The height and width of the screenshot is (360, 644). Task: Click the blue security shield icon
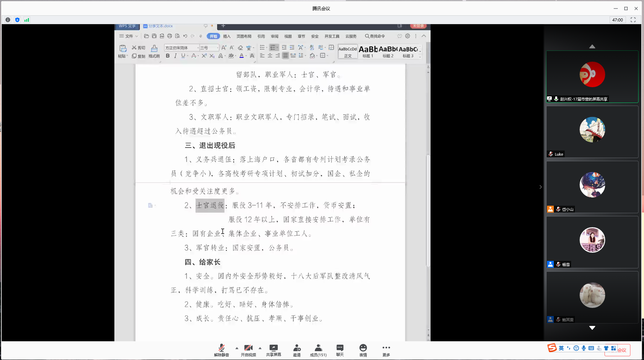point(17,20)
